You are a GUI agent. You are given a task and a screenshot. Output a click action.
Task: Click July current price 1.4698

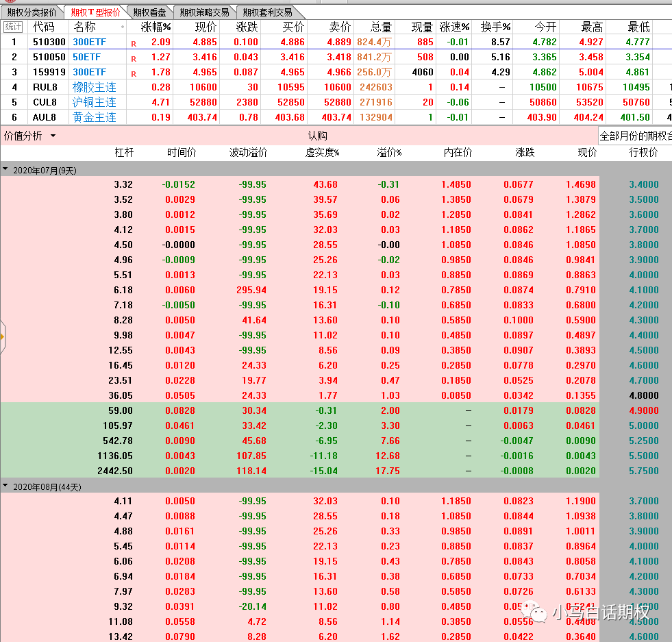point(581,184)
